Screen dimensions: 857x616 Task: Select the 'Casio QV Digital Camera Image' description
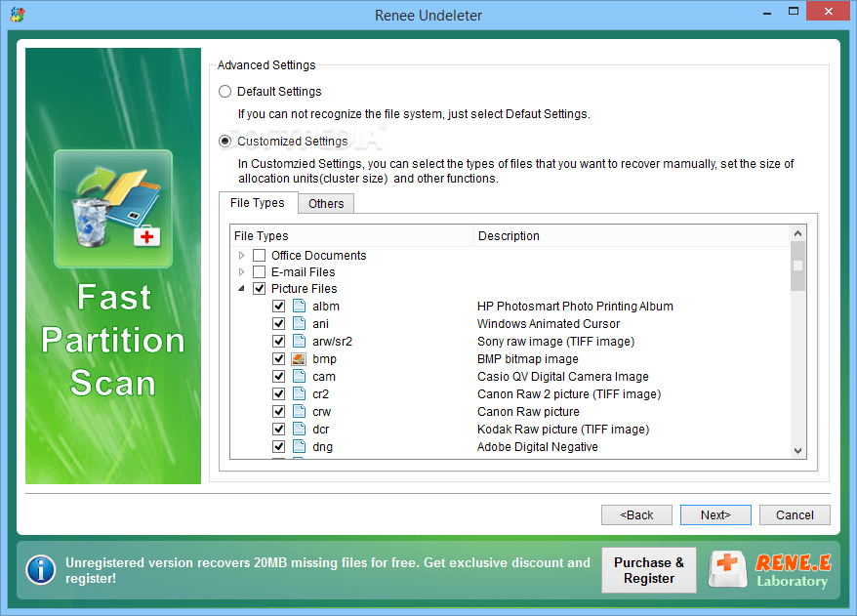pyautogui.click(x=562, y=377)
